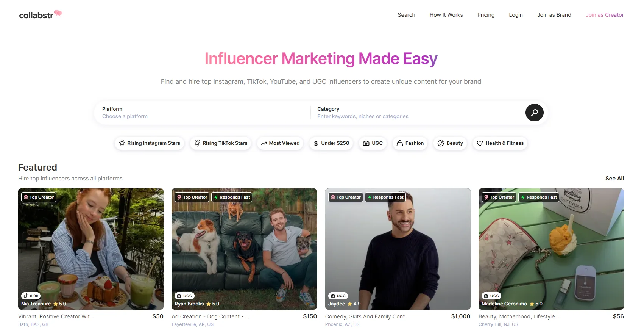Click Responds Fast badge on Madeline Geronimo card
The width and height of the screenshot is (644, 329).
coord(539,197)
